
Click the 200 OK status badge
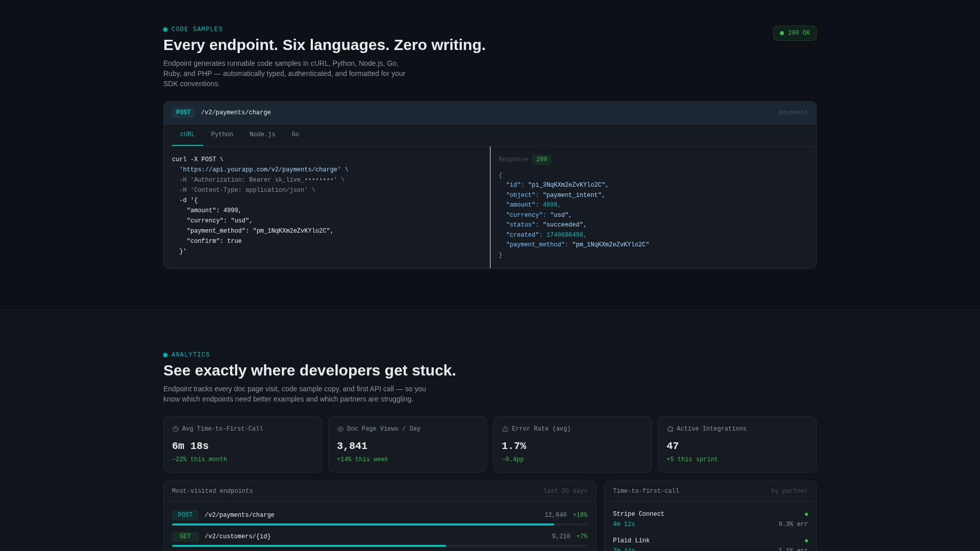[x=795, y=33]
